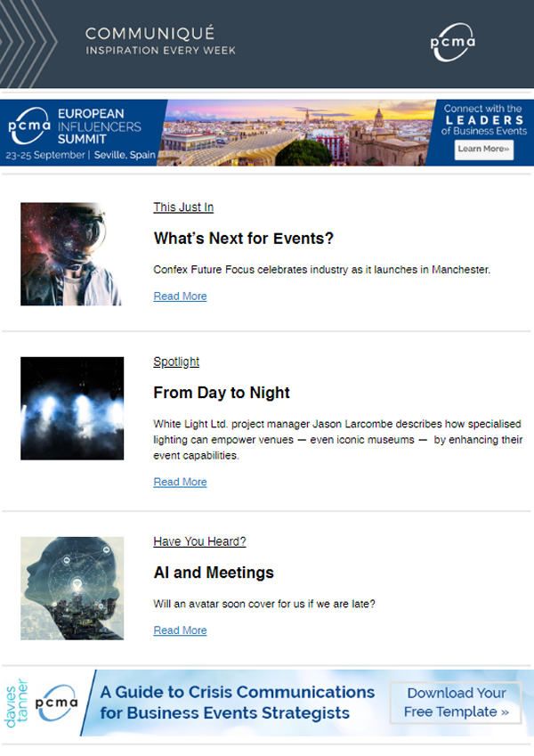Image resolution: width=534 pixels, height=756 pixels.
Task: Open the AI and Meetings headline
Action: (214, 573)
